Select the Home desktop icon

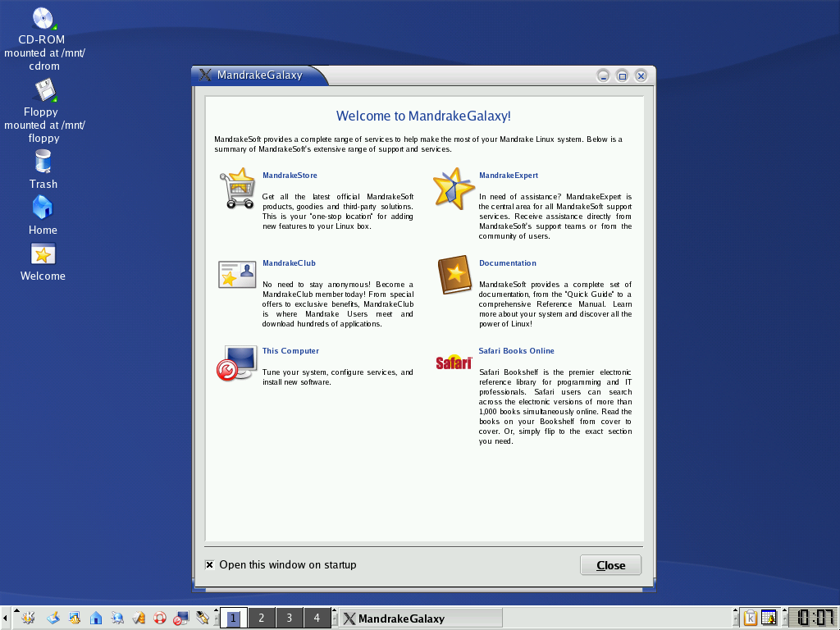pyautogui.click(x=43, y=208)
